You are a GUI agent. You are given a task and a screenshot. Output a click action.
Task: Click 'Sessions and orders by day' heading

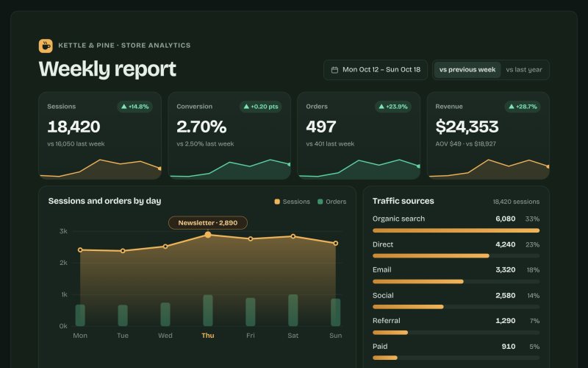[104, 201]
